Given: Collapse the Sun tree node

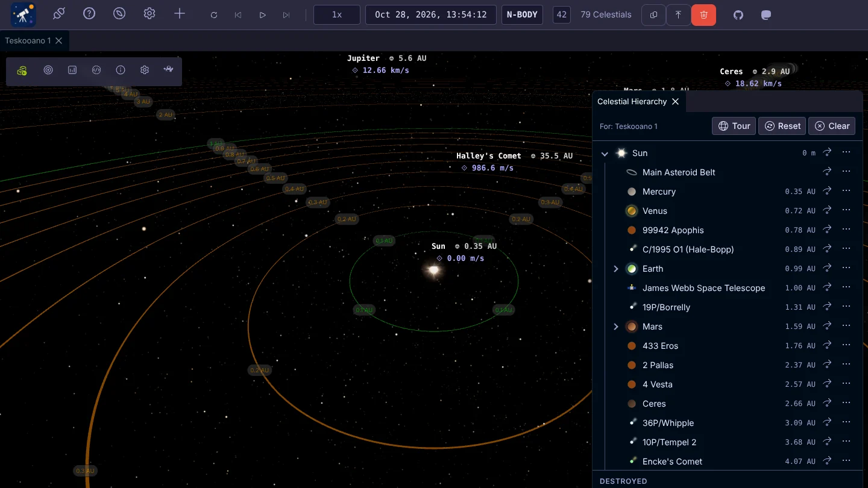Looking at the screenshot, I should [605, 154].
